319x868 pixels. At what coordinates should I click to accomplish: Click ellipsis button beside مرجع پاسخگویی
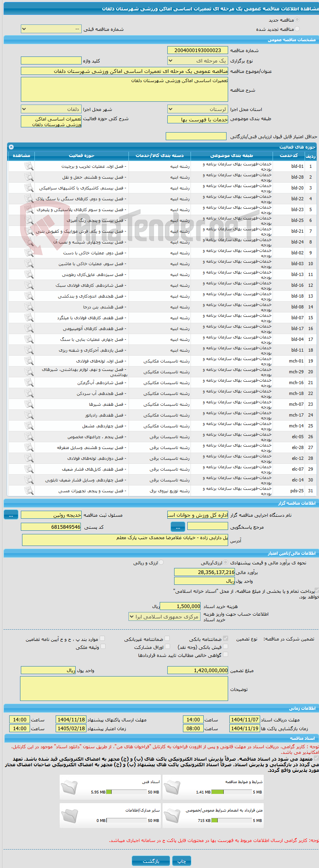coord(178,527)
